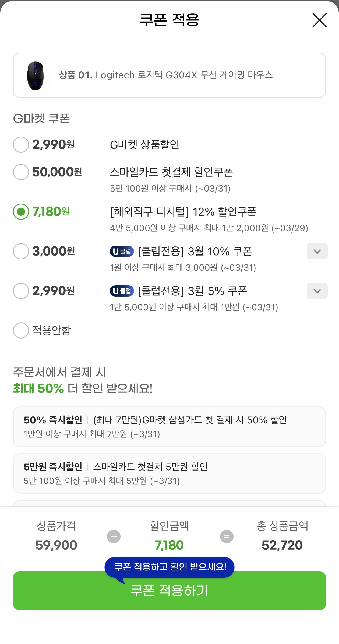
Task: Click the 쿠폰 적용하고 할인 받으세요 speech bubble
Action: (169, 567)
